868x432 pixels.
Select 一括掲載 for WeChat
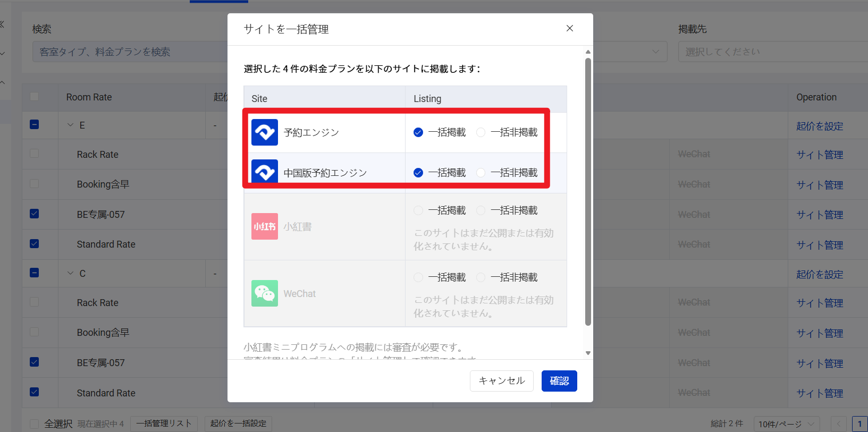418,277
